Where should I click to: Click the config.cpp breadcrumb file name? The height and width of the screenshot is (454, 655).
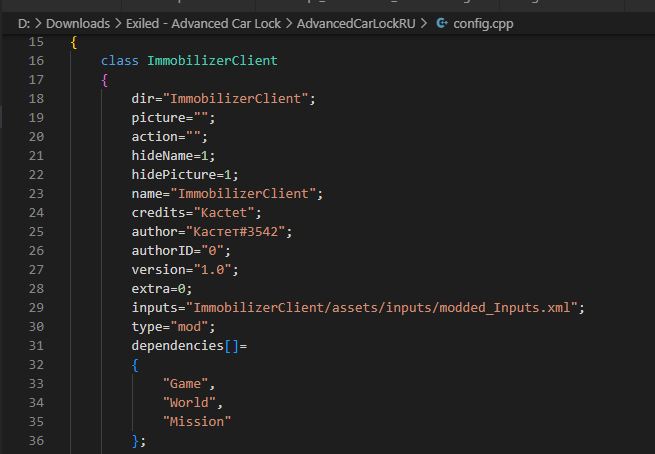coord(483,24)
